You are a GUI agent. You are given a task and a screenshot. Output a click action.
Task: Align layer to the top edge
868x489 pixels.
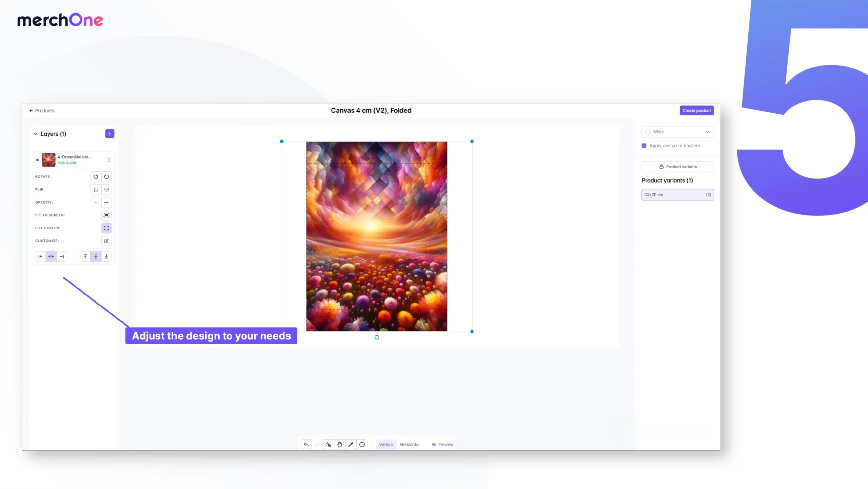[85, 257]
